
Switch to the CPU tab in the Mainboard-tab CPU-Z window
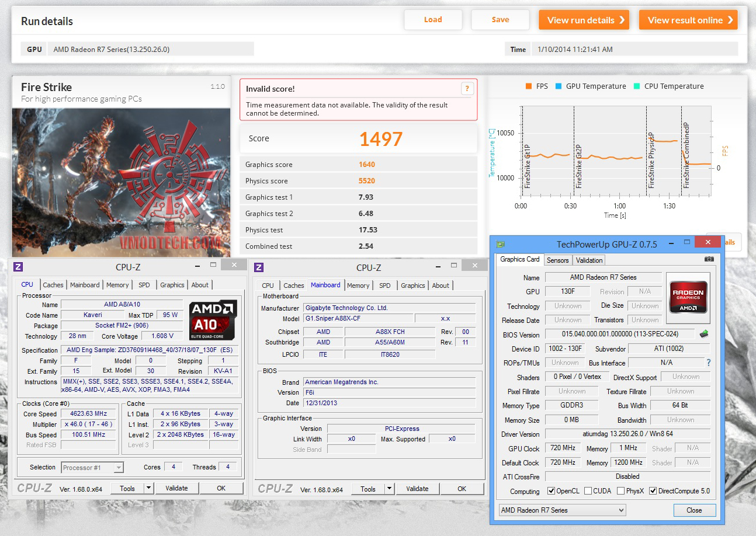coord(268,286)
